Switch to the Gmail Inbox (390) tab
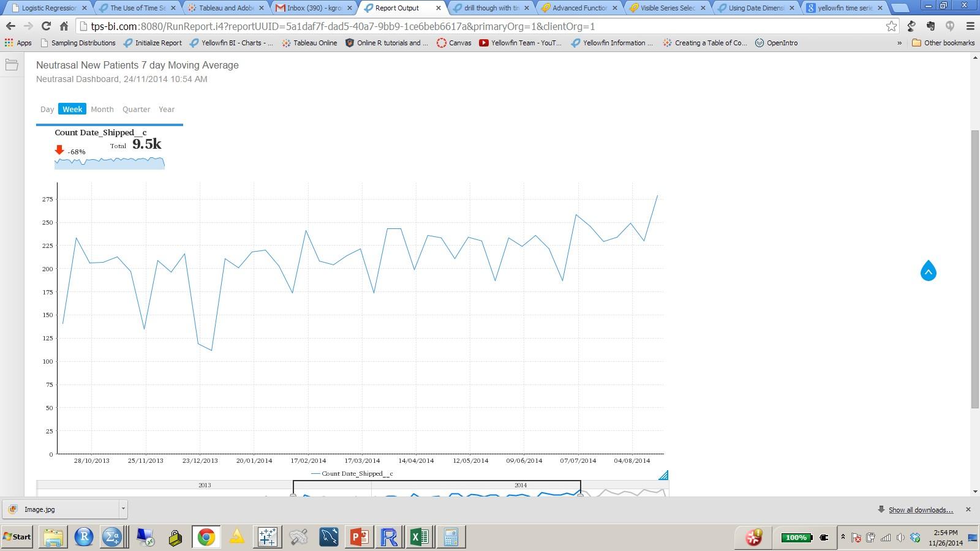Viewport: 980px width, 551px height. pos(315,8)
